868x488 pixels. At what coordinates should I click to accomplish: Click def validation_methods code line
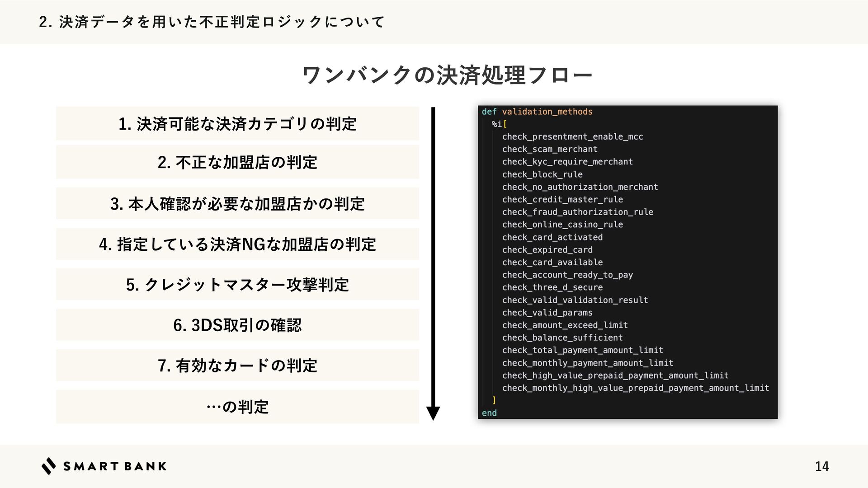[x=537, y=112]
